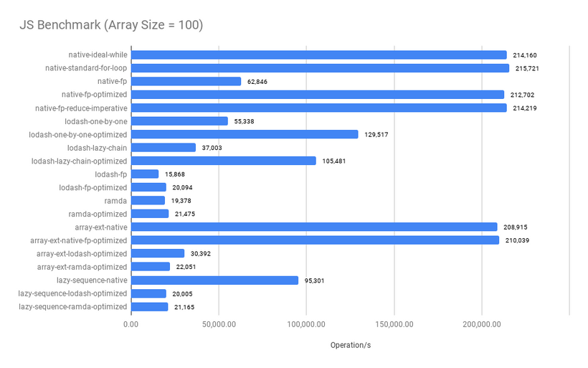Click the 215,721 data value
Screen dimensions: 588x368
(x=527, y=68)
